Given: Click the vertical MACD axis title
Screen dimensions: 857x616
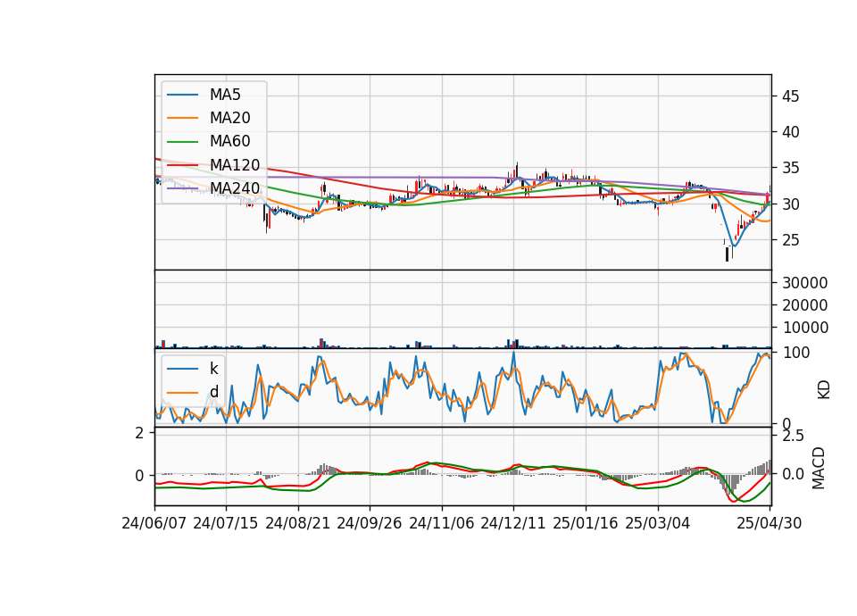Looking at the screenshot, I should (x=819, y=468).
